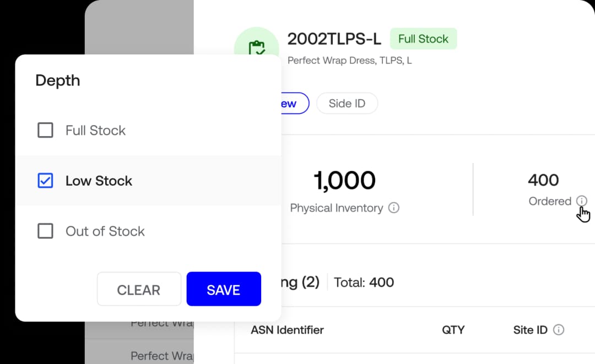The height and width of the screenshot is (364, 595).
Task: Click the 2002TLPS-L product title
Action: [334, 39]
